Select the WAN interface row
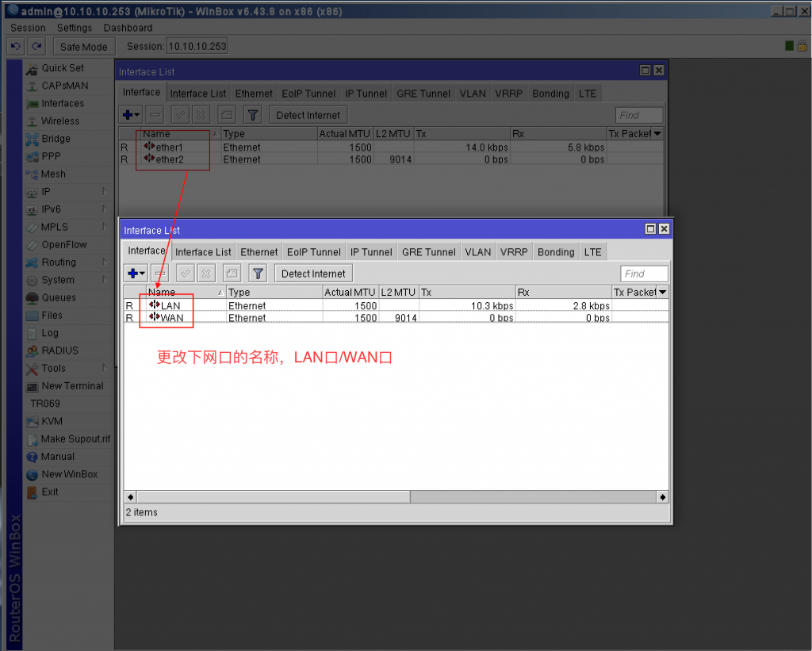This screenshot has width=812, height=651. pos(396,317)
